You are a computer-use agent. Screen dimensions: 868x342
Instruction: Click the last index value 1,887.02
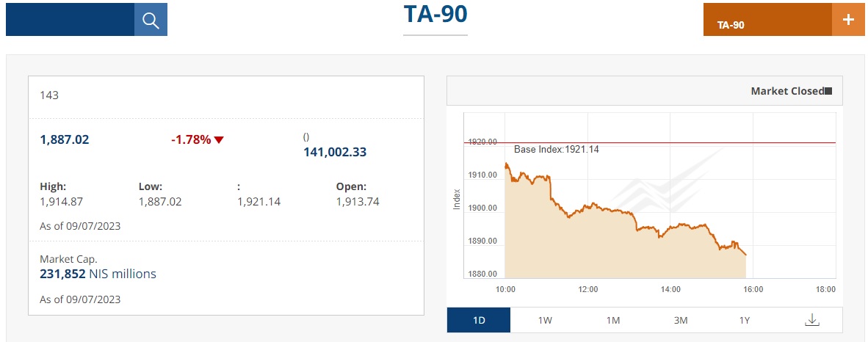(65, 139)
